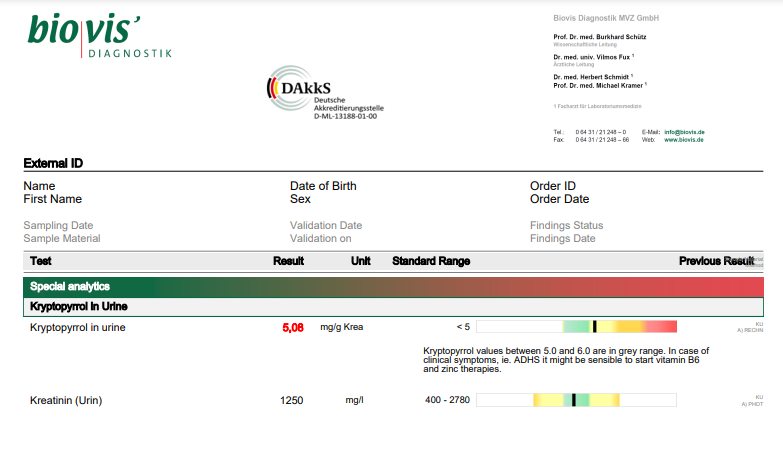Click the Sampling Date field label
The image size is (783, 472).
pyautogui.click(x=58, y=226)
